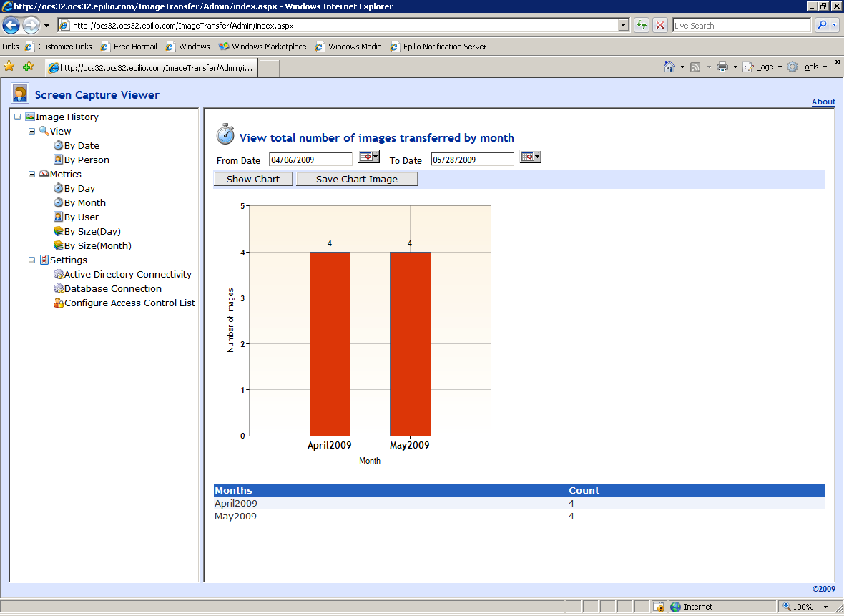Screen dimensions: 844x616
Task: Collapse the Image History tree node
Action: (18, 117)
